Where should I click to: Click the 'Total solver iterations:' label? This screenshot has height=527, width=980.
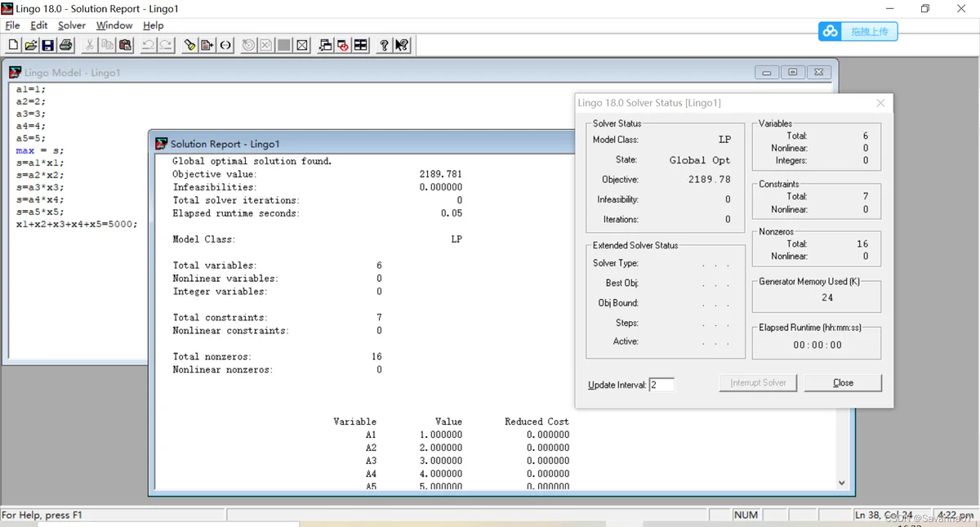236,200
